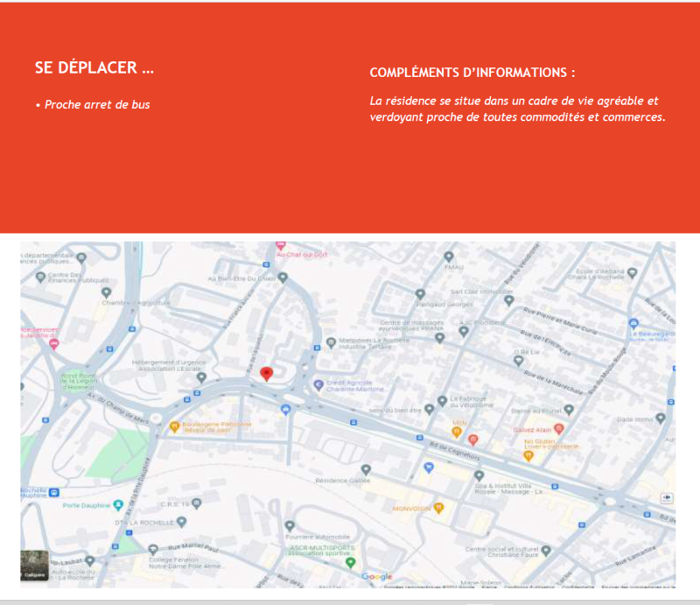Screen dimensions: 700x605
Task: Open the Boulangerie Patisserie Réveur de pain marker
Action: point(174,426)
